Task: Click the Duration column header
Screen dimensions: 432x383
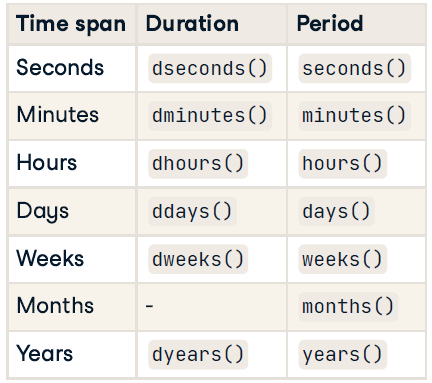Action: click(x=192, y=24)
